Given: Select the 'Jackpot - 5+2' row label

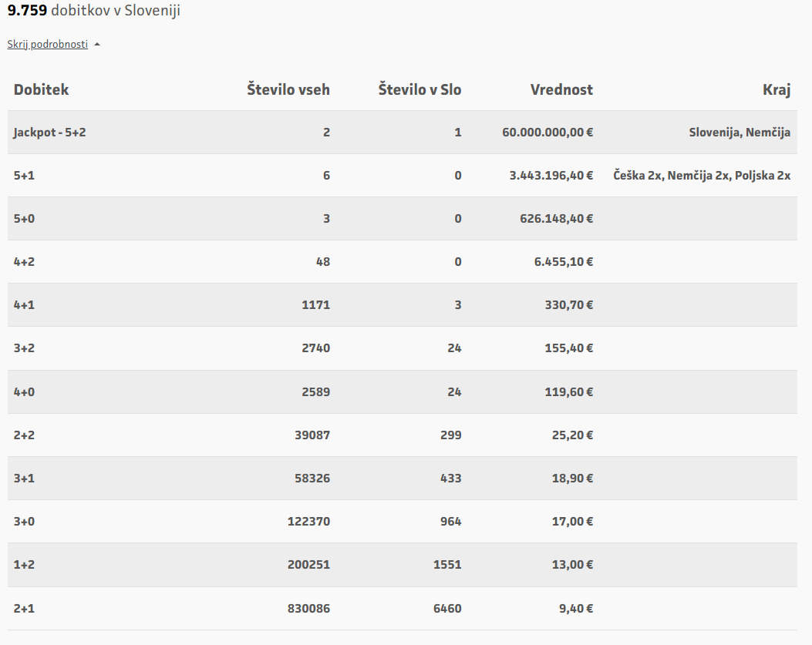Looking at the screenshot, I should [49, 133].
